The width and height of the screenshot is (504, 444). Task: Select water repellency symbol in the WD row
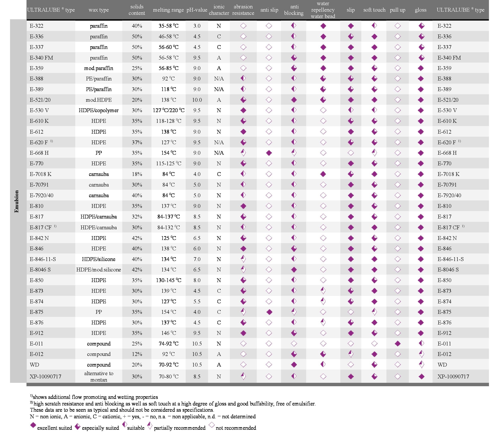[x=323, y=364]
